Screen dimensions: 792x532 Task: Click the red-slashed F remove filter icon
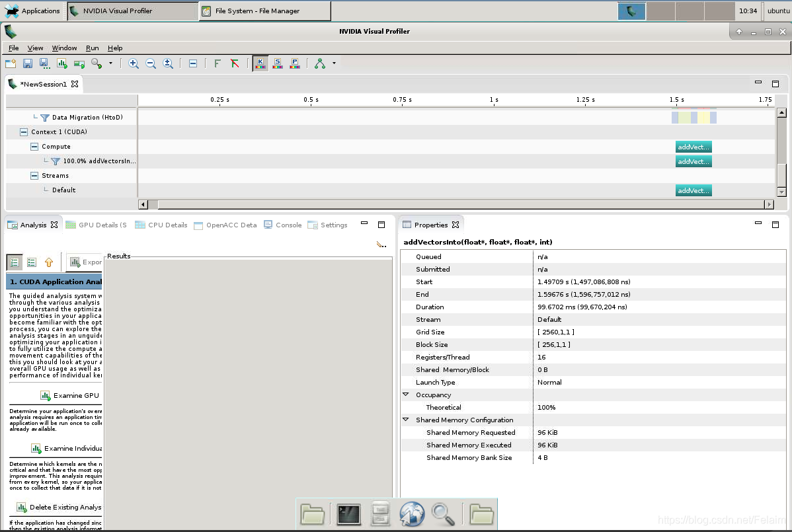235,63
